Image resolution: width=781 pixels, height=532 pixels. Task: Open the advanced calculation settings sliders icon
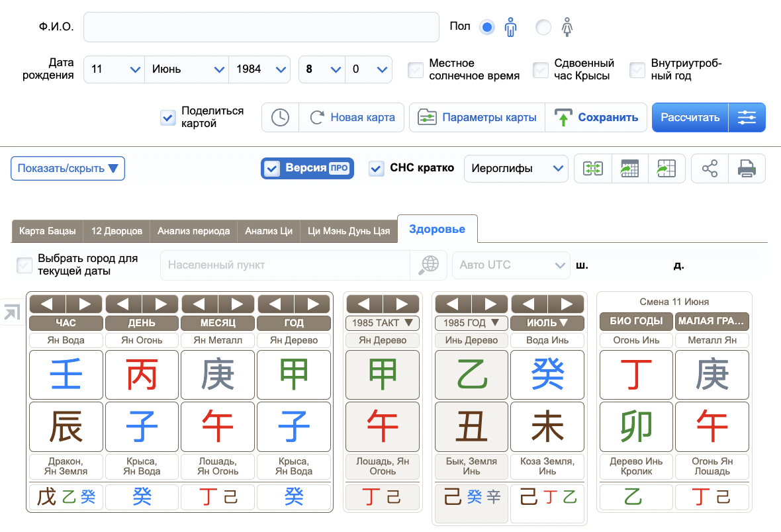[747, 118]
